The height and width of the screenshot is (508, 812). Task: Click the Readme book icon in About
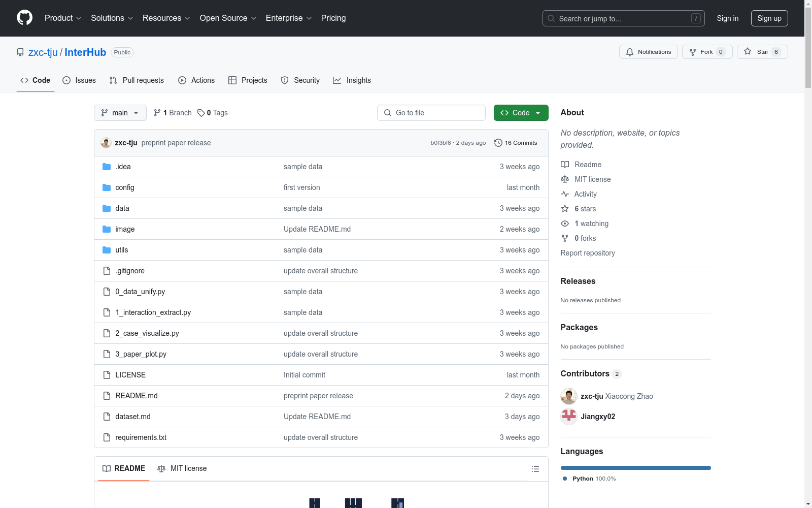pos(565,165)
